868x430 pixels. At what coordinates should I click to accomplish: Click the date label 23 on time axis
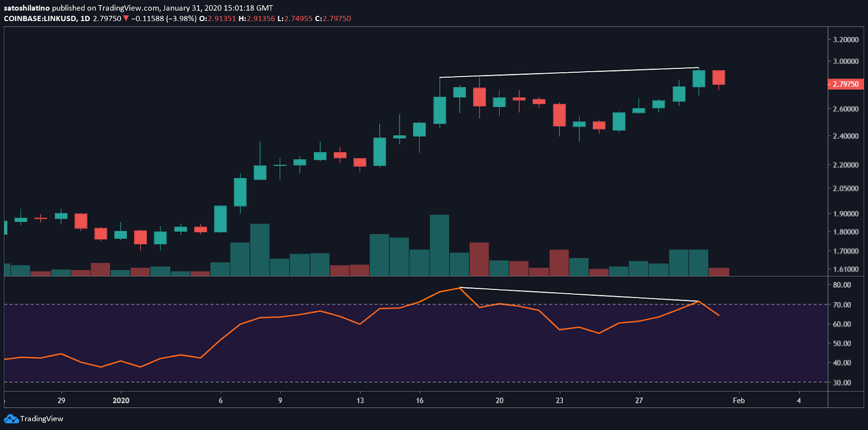pos(559,401)
